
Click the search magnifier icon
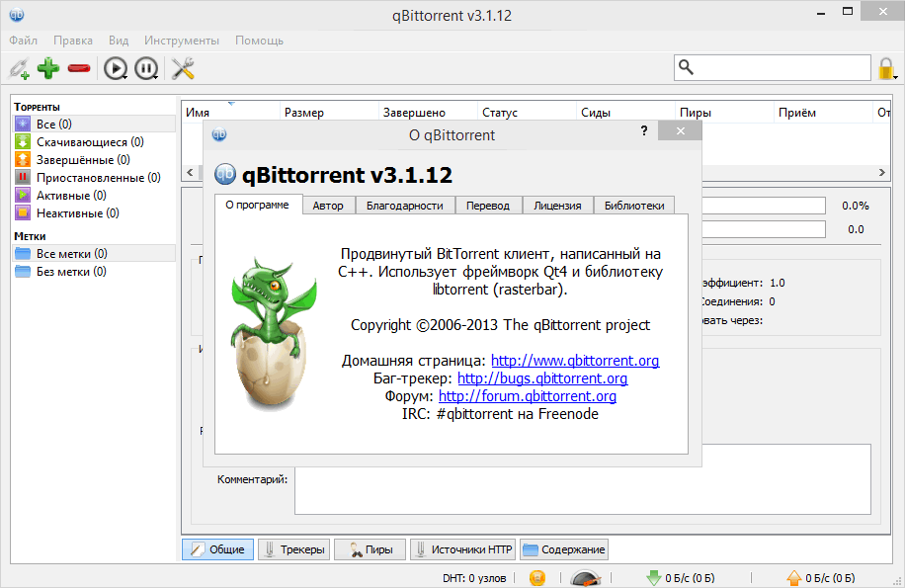tap(686, 67)
